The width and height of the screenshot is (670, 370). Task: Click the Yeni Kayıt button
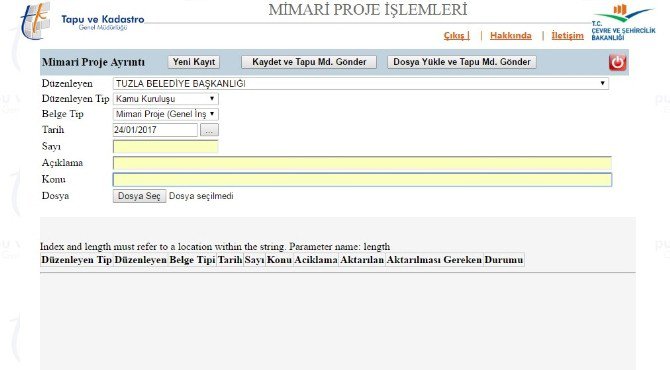(x=194, y=62)
